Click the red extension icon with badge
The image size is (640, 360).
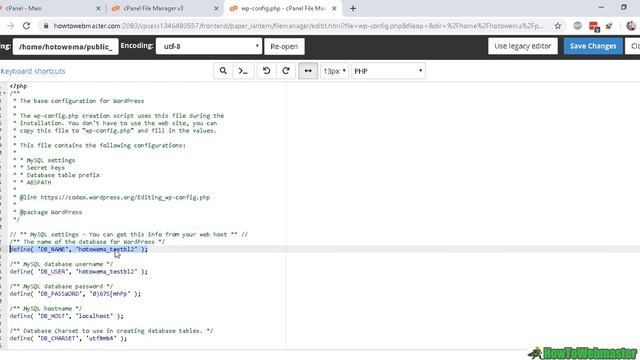point(594,27)
